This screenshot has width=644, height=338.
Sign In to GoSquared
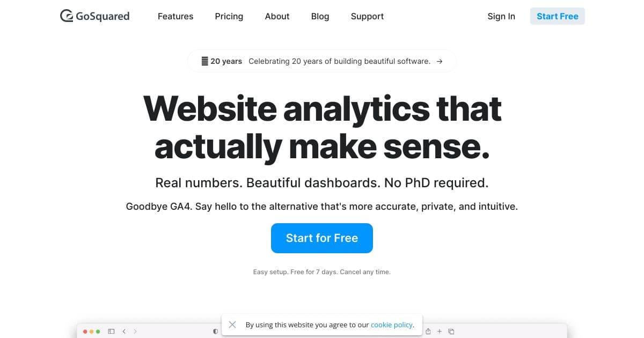point(501,16)
